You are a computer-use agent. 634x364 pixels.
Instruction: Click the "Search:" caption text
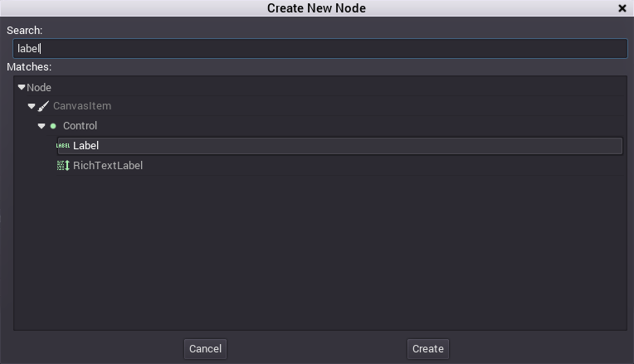25,30
